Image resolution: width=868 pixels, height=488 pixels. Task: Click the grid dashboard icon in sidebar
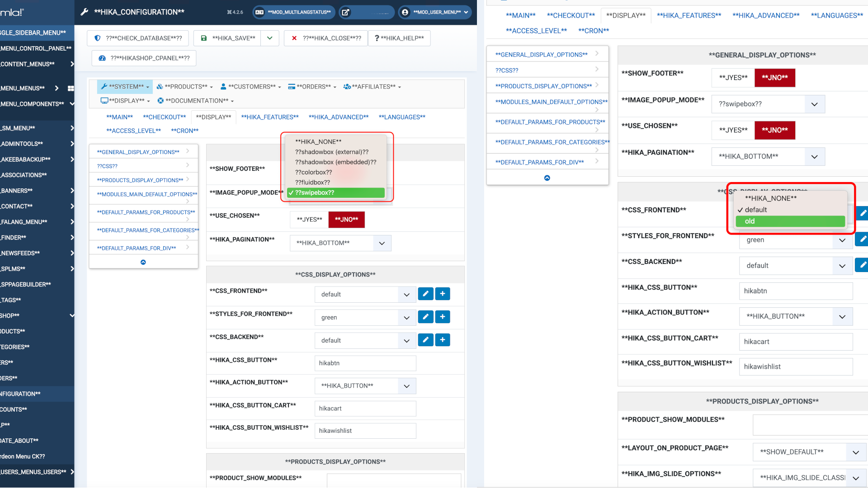click(71, 88)
